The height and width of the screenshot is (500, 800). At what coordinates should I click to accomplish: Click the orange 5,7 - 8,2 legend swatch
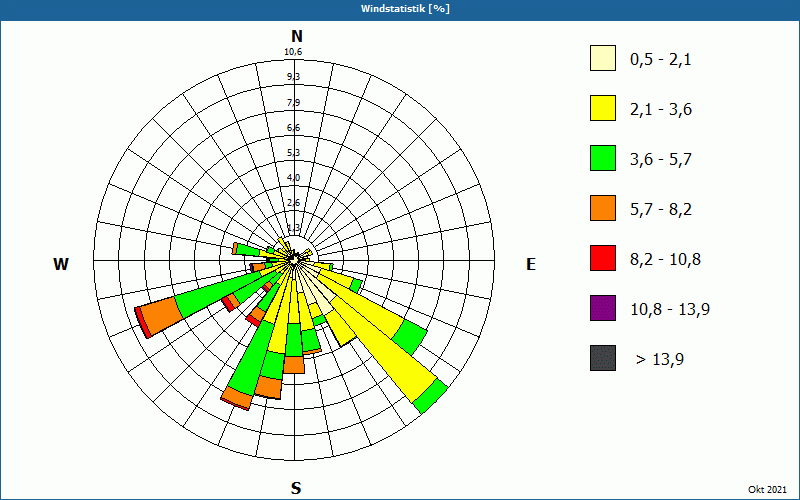pyautogui.click(x=603, y=208)
